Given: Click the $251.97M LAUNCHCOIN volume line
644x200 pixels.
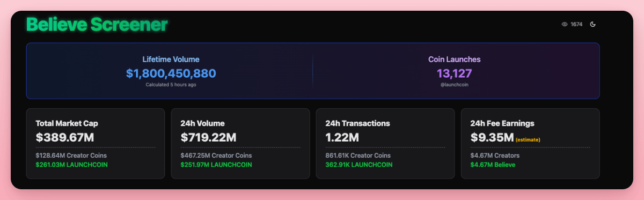Looking at the screenshot, I should tap(216, 165).
